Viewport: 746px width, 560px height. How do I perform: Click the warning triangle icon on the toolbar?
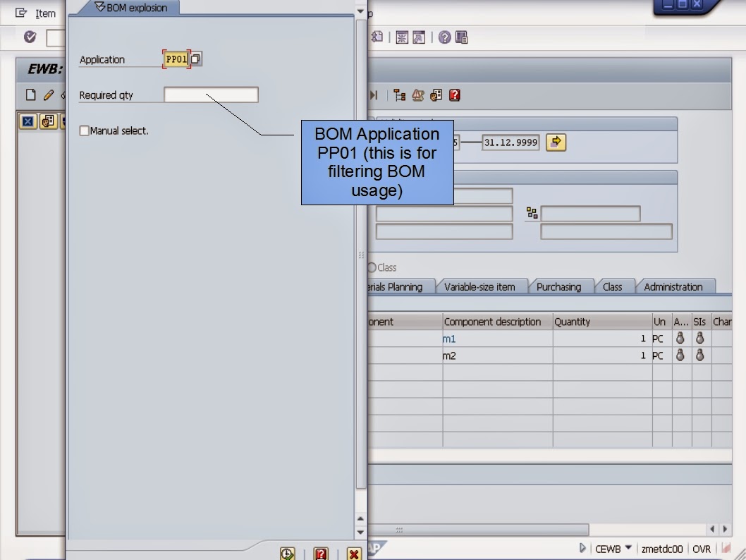[417, 94]
